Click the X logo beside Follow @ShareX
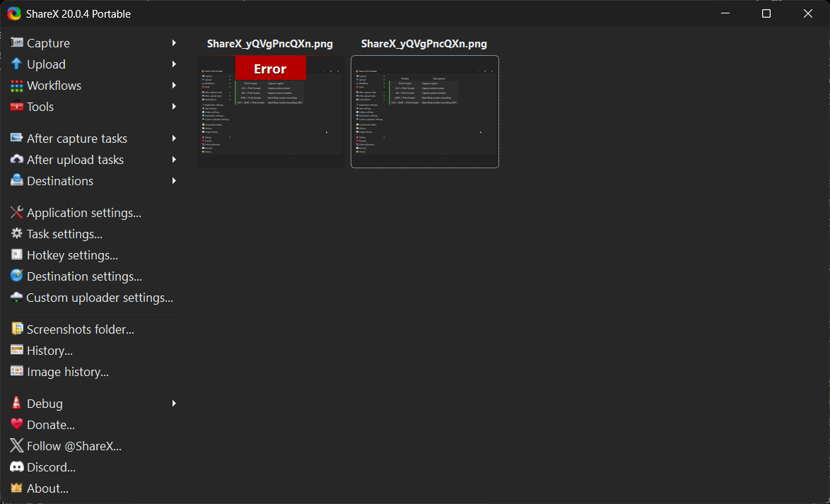Screen dimensions: 830x504 [x=17, y=445]
